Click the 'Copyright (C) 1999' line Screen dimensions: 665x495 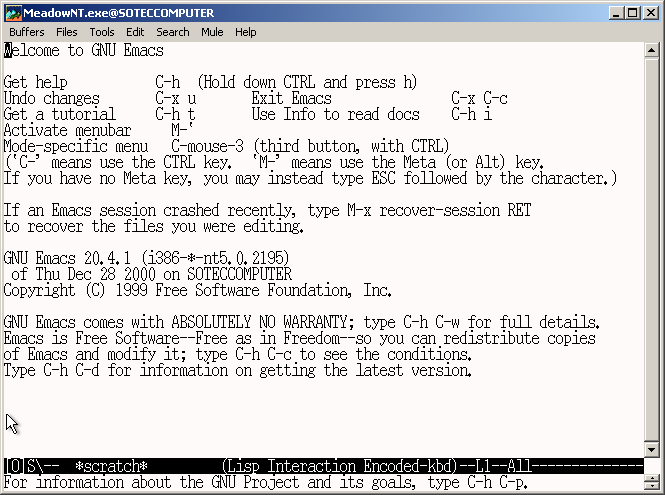(198, 290)
